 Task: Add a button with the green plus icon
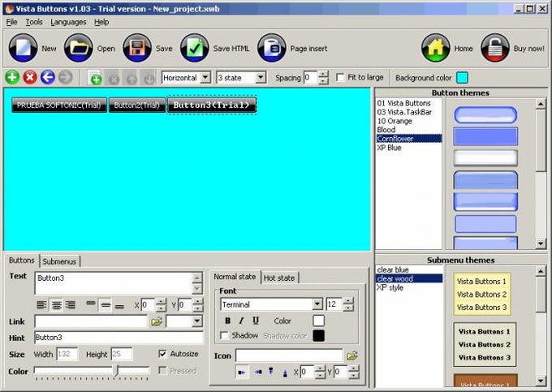[x=12, y=77]
